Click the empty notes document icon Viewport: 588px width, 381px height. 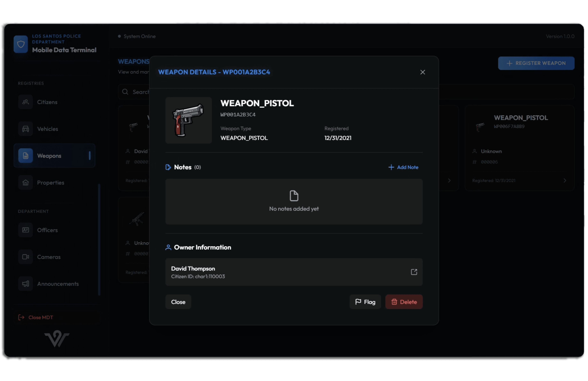(x=294, y=196)
